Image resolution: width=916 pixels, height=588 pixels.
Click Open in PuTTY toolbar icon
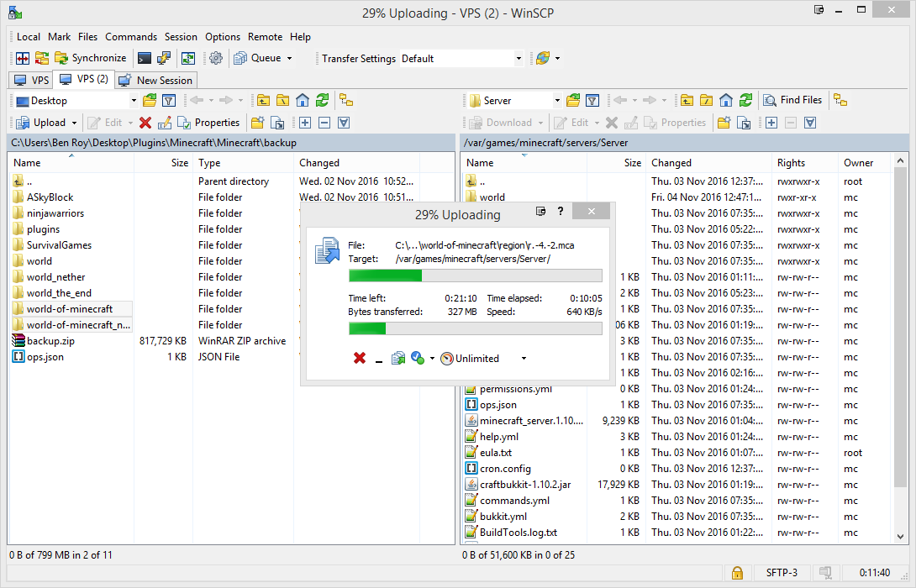pos(165,59)
